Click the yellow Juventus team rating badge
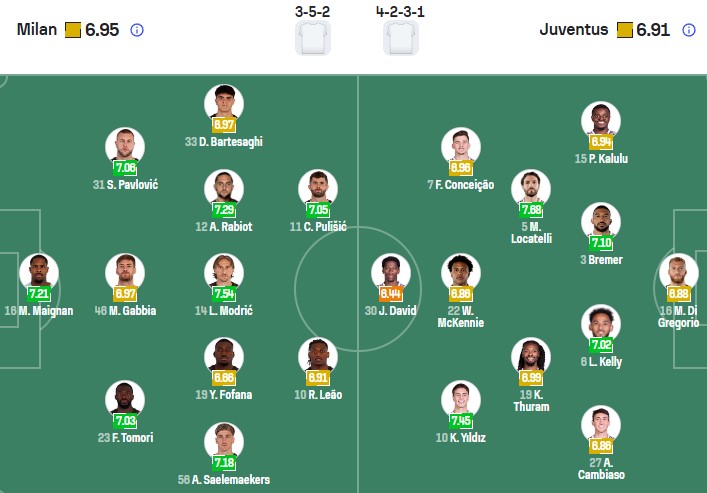 pos(625,30)
